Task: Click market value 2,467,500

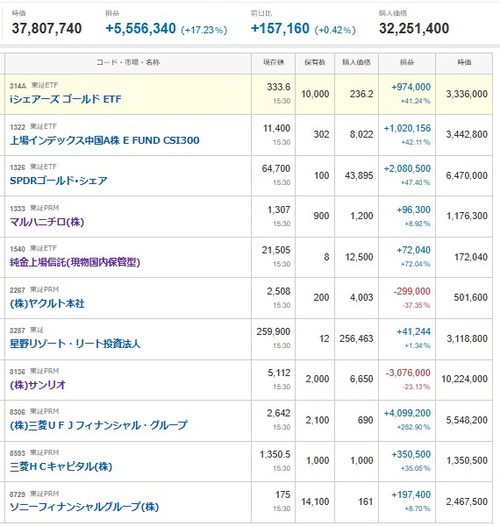Action: pos(467,502)
